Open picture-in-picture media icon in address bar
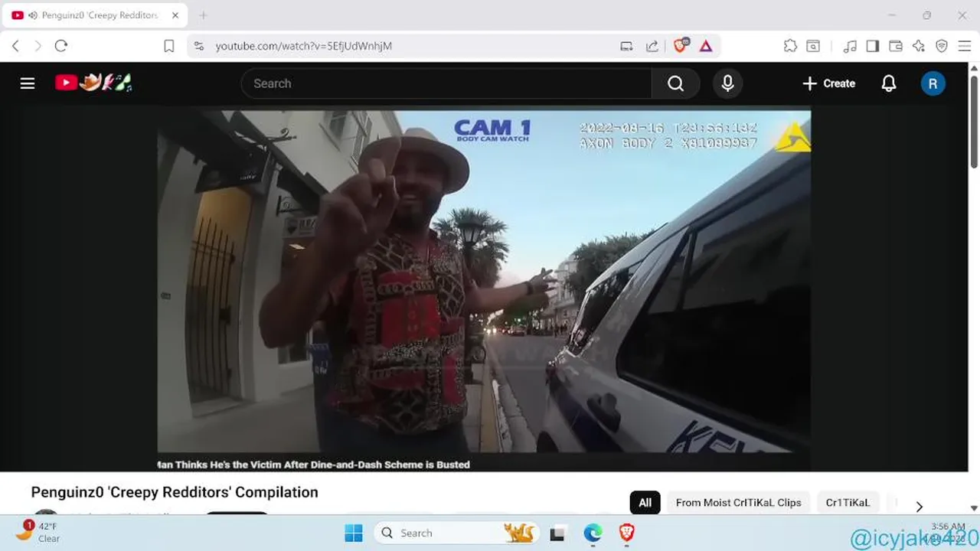This screenshot has width=980, height=551. coord(626,46)
